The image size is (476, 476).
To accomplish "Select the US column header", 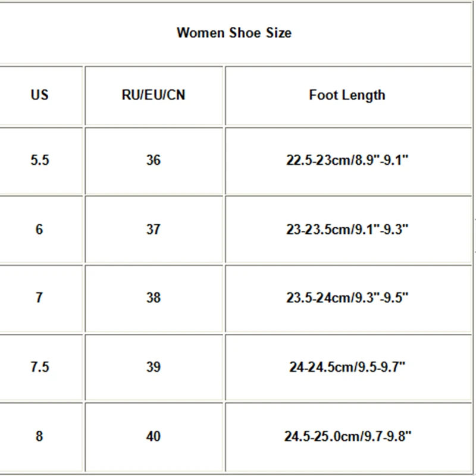I will coord(39,95).
